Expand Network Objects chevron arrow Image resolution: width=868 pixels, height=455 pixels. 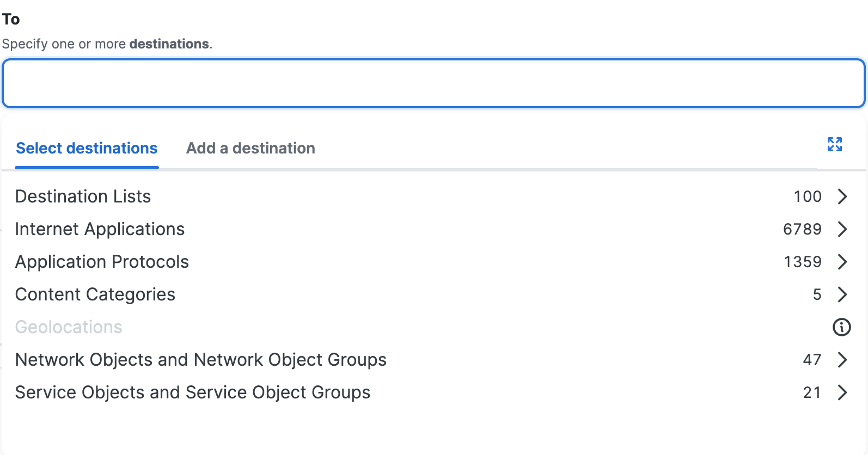pyautogui.click(x=842, y=360)
